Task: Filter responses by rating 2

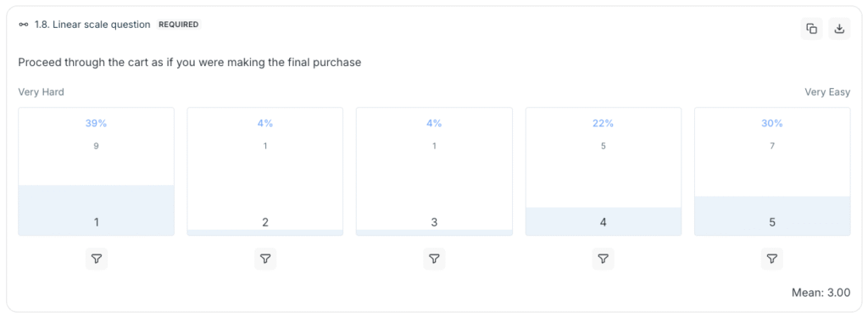Action: [265, 259]
